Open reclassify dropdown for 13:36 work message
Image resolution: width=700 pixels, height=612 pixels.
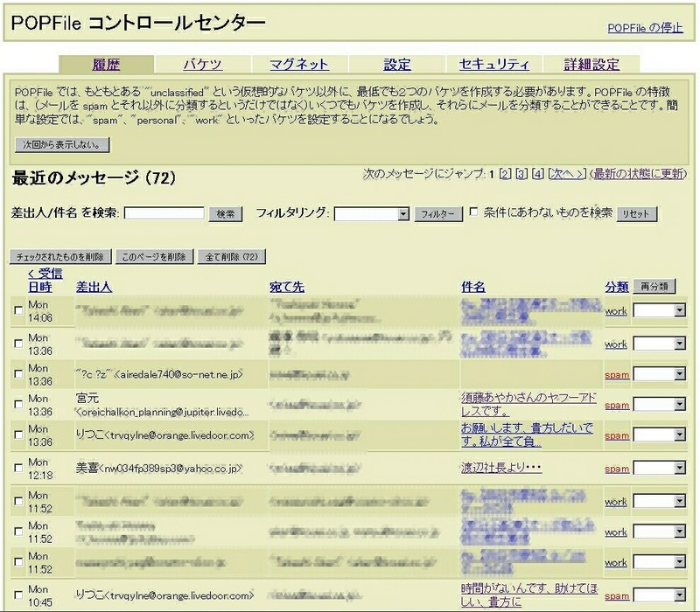[660, 344]
